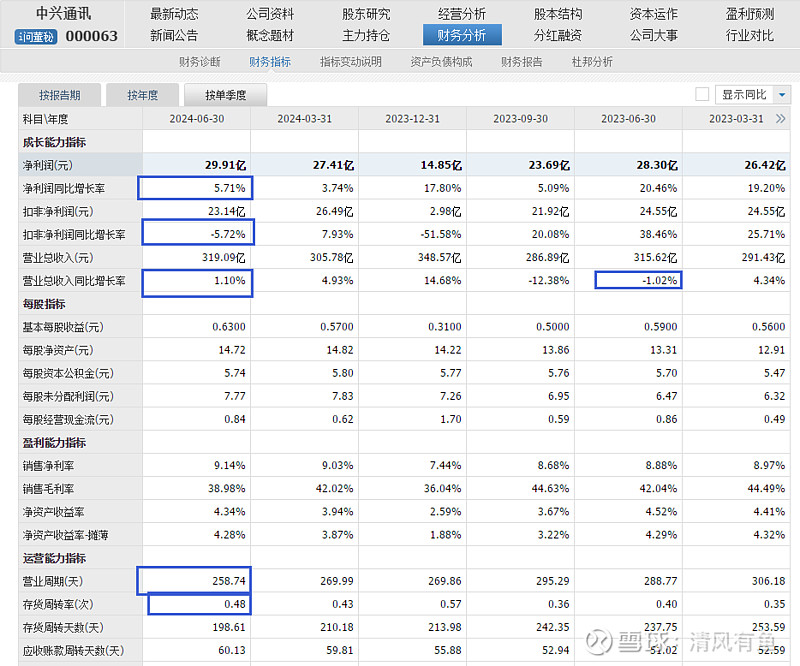
Task: Open the 最新动态 menu item
Action: tap(174, 14)
